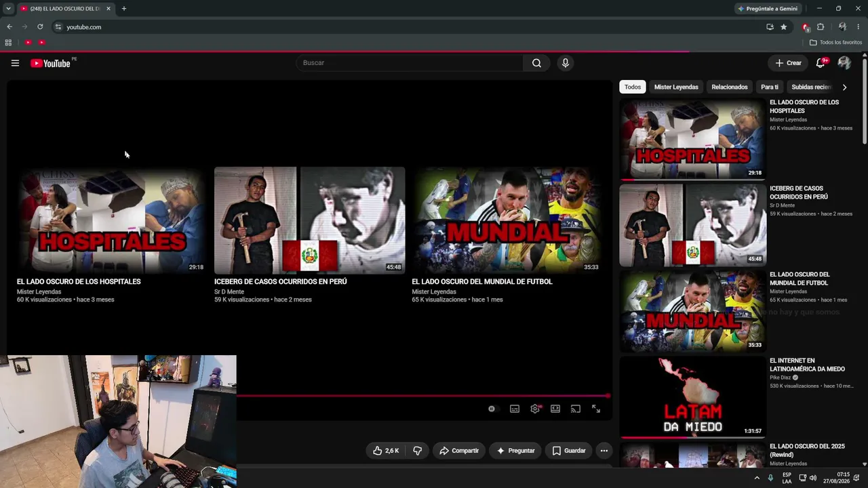Dislike the current video
The width and height of the screenshot is (868, 488).
click(x=418, y=451)
